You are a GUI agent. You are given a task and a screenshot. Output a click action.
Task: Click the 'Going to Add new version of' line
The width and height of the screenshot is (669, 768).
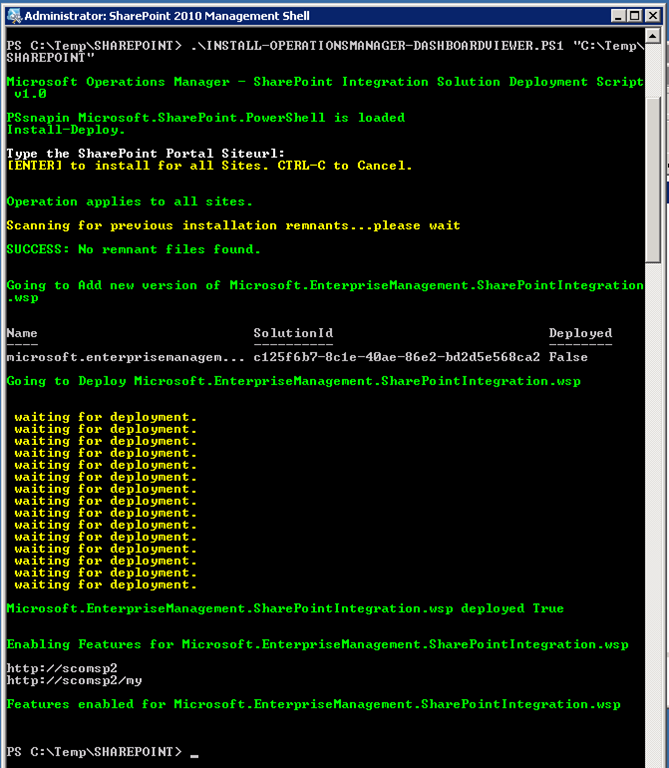[x=325, y=286]
